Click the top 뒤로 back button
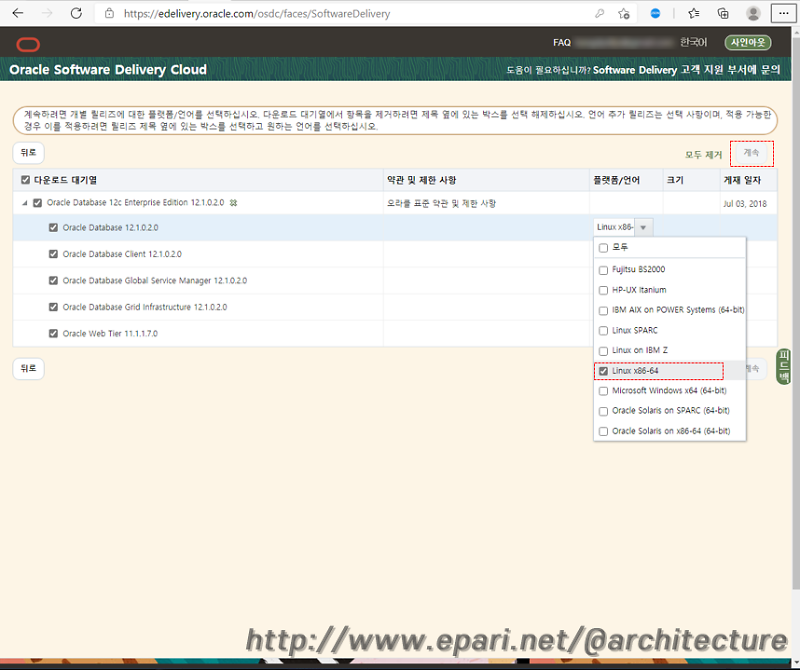This screenshot has height=670, width=800. coord(29,153)
